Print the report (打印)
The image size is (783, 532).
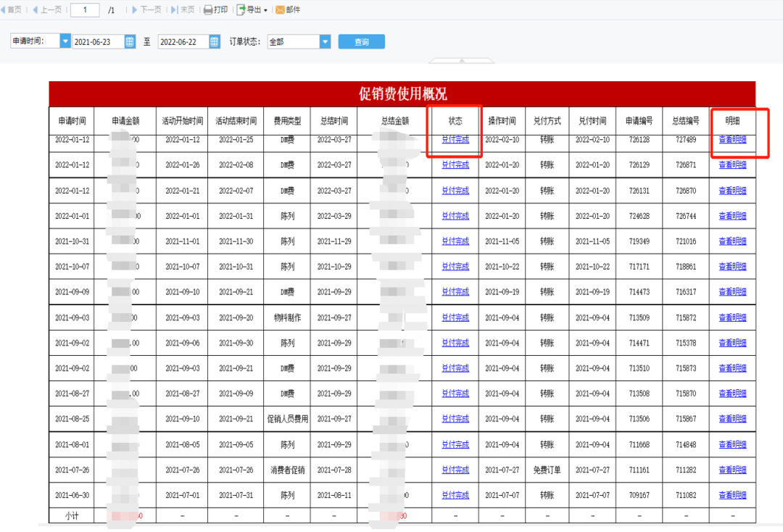[x=216, y=9]
